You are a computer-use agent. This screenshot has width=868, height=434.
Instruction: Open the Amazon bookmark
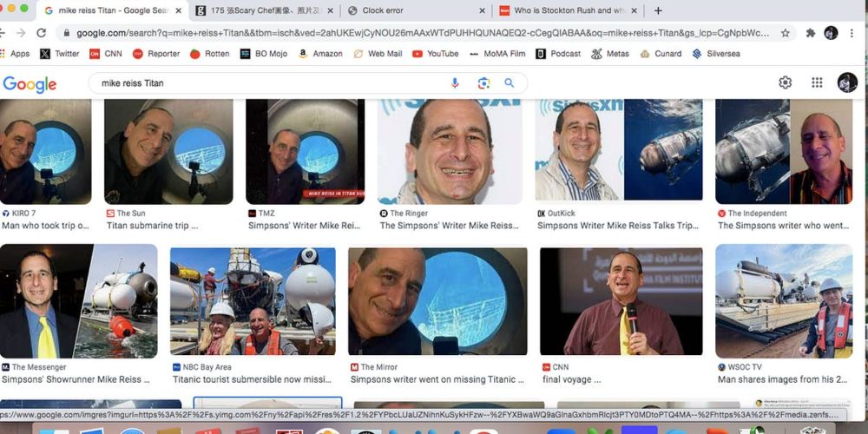(320, 54)
